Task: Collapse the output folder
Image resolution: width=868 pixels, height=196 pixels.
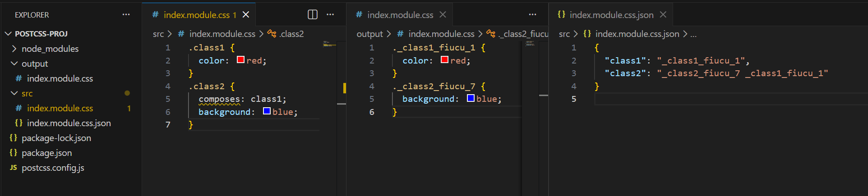Action: coord(14,64)
